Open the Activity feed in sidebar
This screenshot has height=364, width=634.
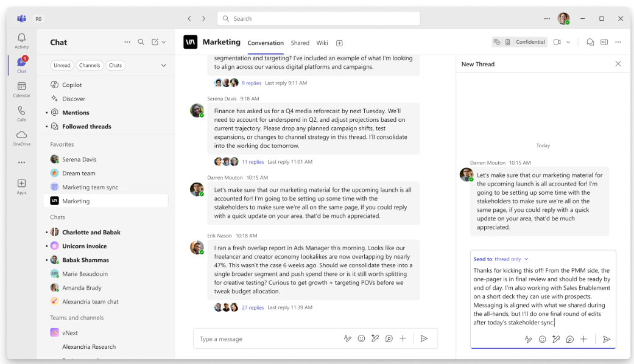[21, 41]
